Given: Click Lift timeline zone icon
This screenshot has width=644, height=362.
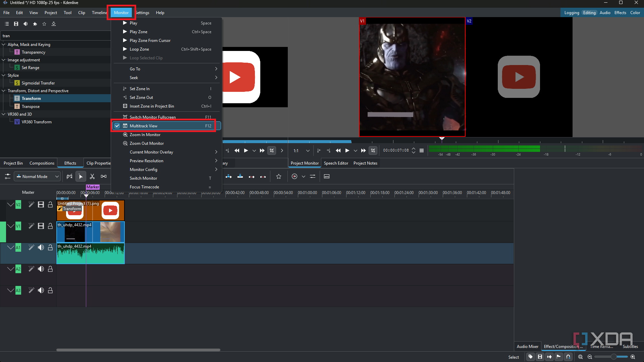Looking at the screenshot, I should (263, 176).
